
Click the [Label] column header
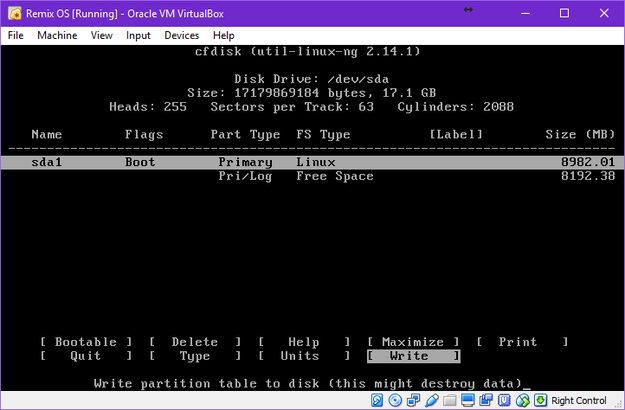[456, 135]
